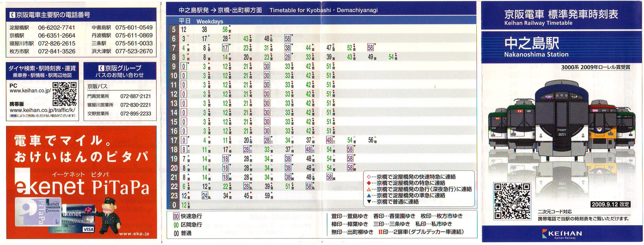Click the hour 17 row label
The image size is (644, 245).
[x=174, y=140]
